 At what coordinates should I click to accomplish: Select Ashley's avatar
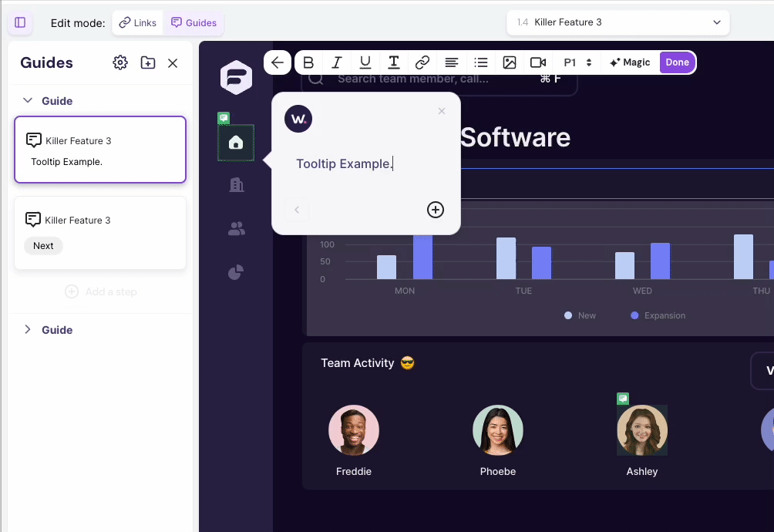point(642,430)
